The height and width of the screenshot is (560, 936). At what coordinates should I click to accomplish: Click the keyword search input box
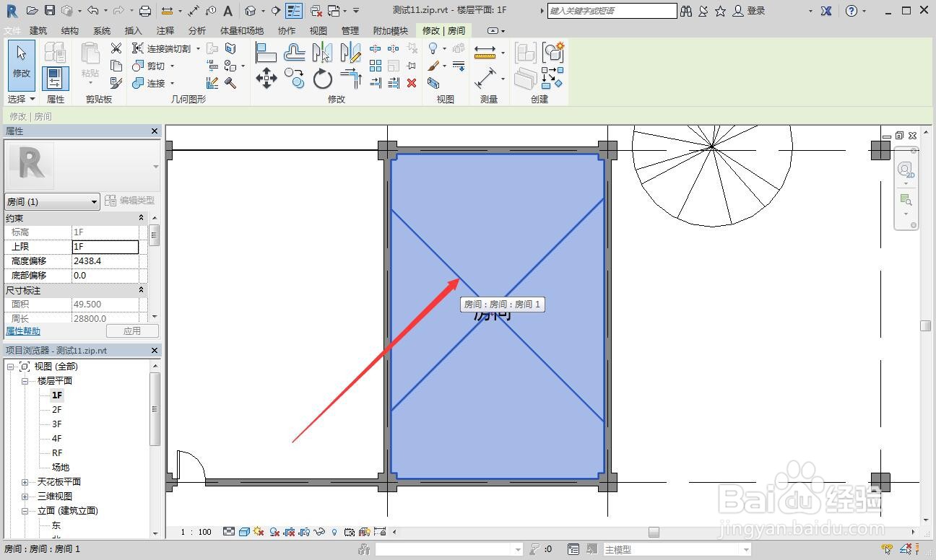coord(612,11)
